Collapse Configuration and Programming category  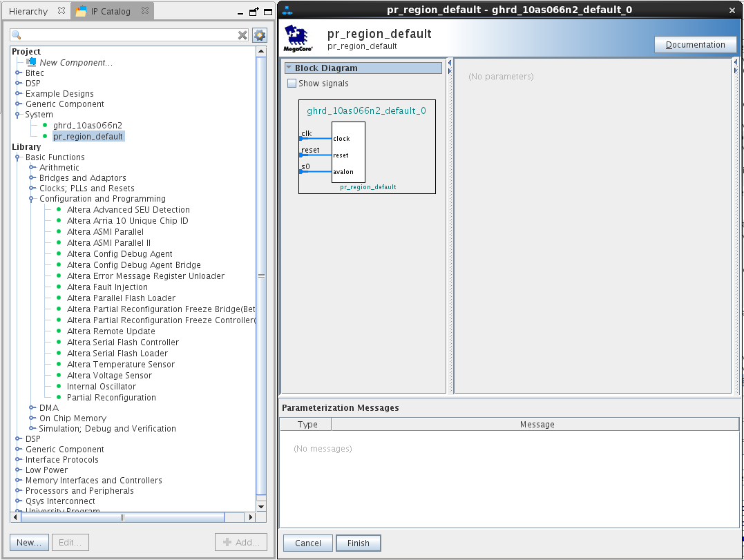(x=32, y=199)
